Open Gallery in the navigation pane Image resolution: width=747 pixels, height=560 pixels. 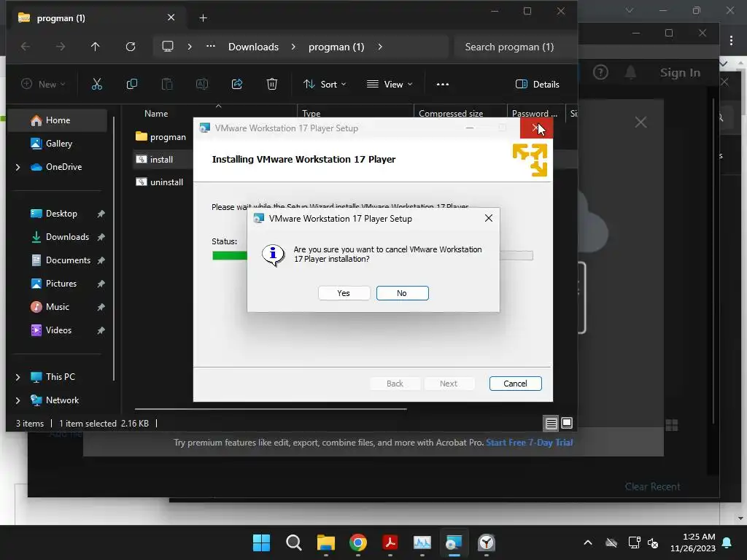pyautogui.click(x=58, y=144)
